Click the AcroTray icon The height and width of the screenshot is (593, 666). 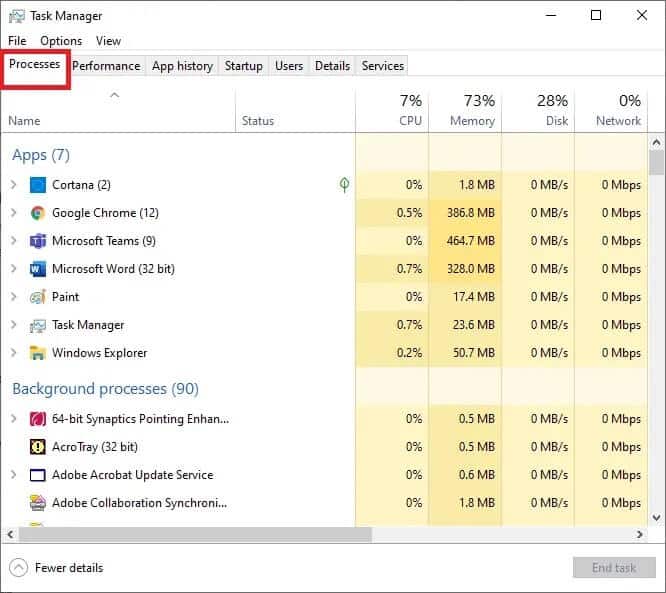pyautogui.click(x=38, y=447)
